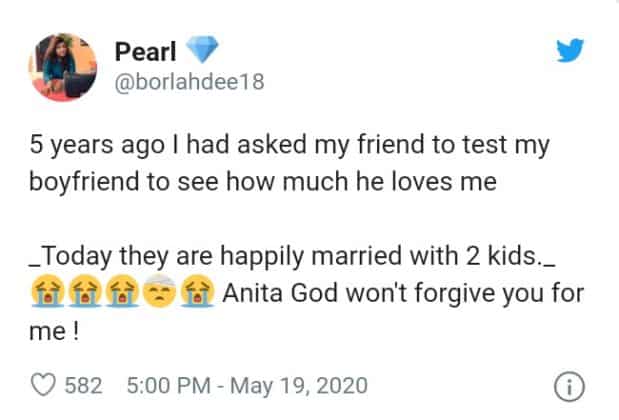This screenshot has width=619, height=420.
Task: Click the info circle icon
Action: (568, 385)
